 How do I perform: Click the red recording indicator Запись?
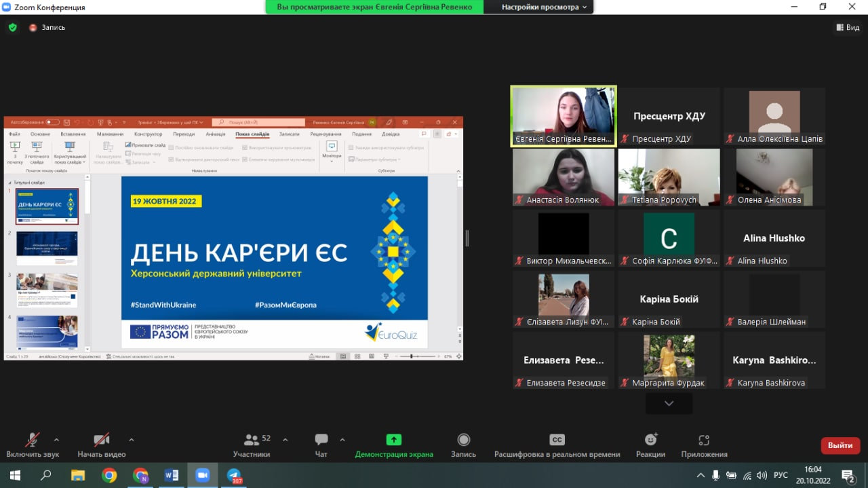tap(47, 28)
